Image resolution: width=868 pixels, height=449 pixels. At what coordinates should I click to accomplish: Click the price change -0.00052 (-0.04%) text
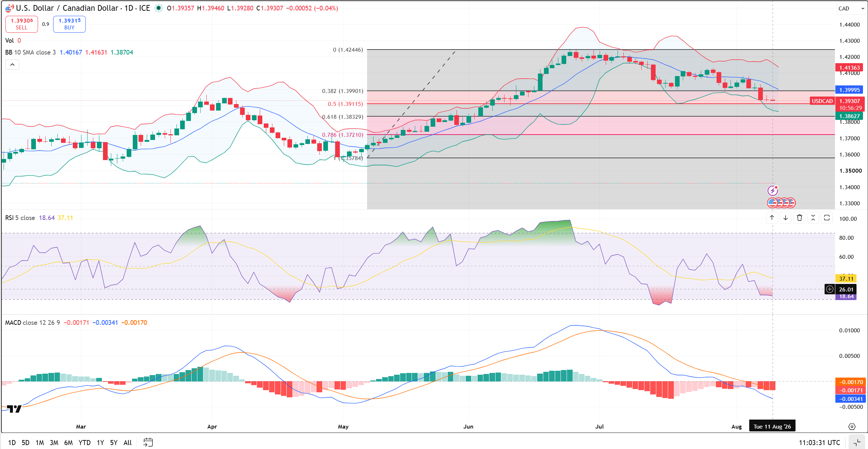pos(312,8)
